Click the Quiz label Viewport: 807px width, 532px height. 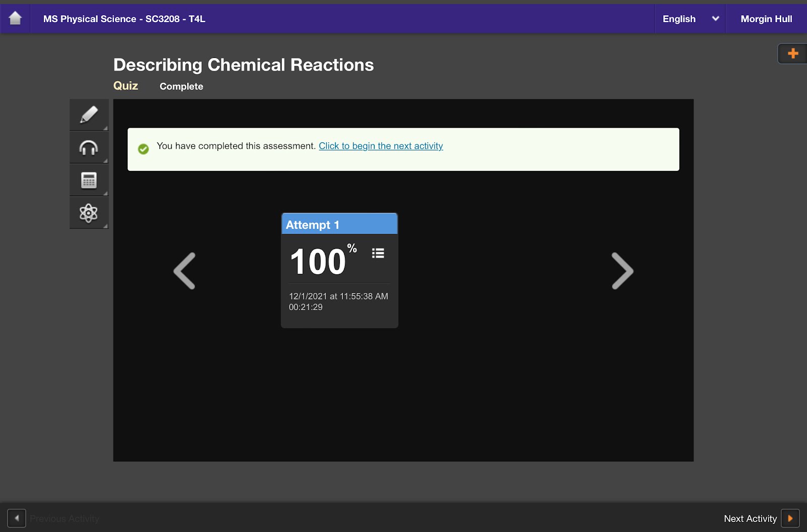click(x=126, y=86)
